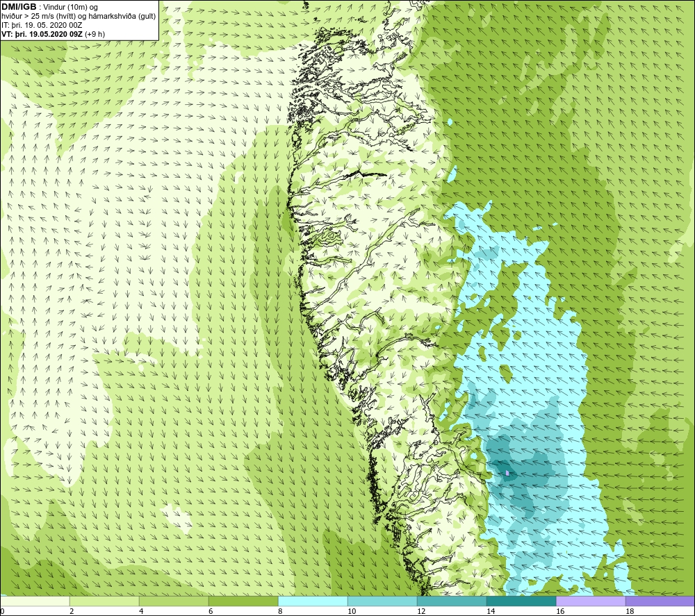This screenshot has height=616, width=695.
Task: Click the title text 'DMI/IGB : Vindur (10m) og'
Action: click(x=50, y=7)
